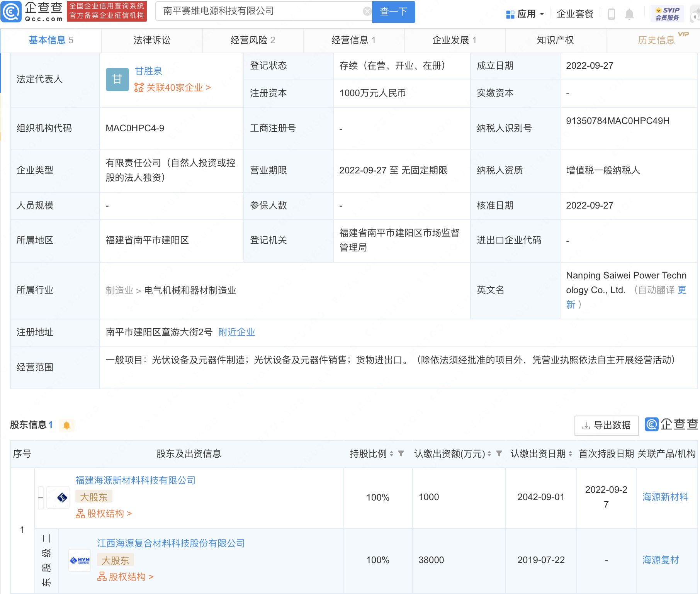The width and height of the screenshot is (700, 594).
Task: Open 股权结构 under 江西海源复合材料
Action: pos(125,577)
